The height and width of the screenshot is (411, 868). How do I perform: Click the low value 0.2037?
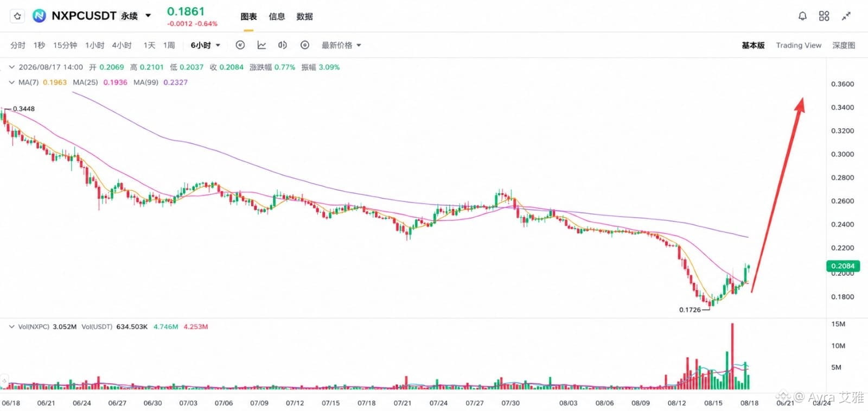[x=192, y=67]
